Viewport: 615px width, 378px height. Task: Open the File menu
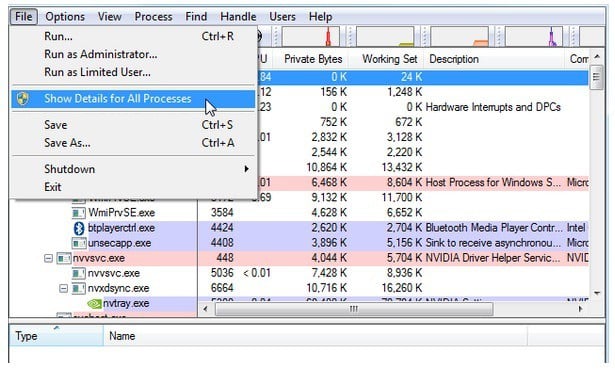tap(24, 16)
